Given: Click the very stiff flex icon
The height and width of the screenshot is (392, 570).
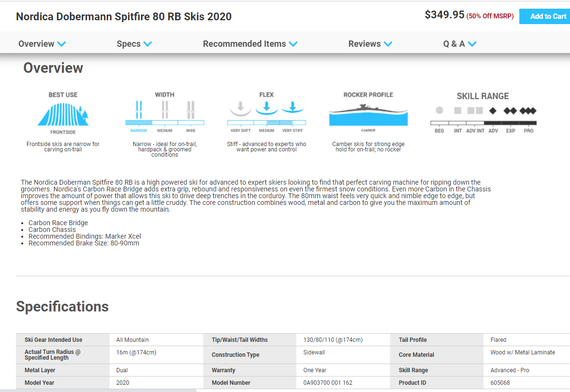Looking at the screenshot, I should 292,108.
